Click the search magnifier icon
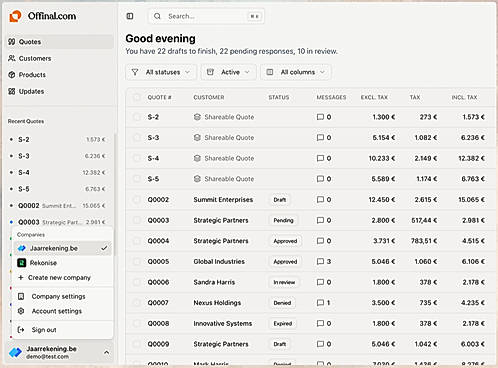 [157, 16]
